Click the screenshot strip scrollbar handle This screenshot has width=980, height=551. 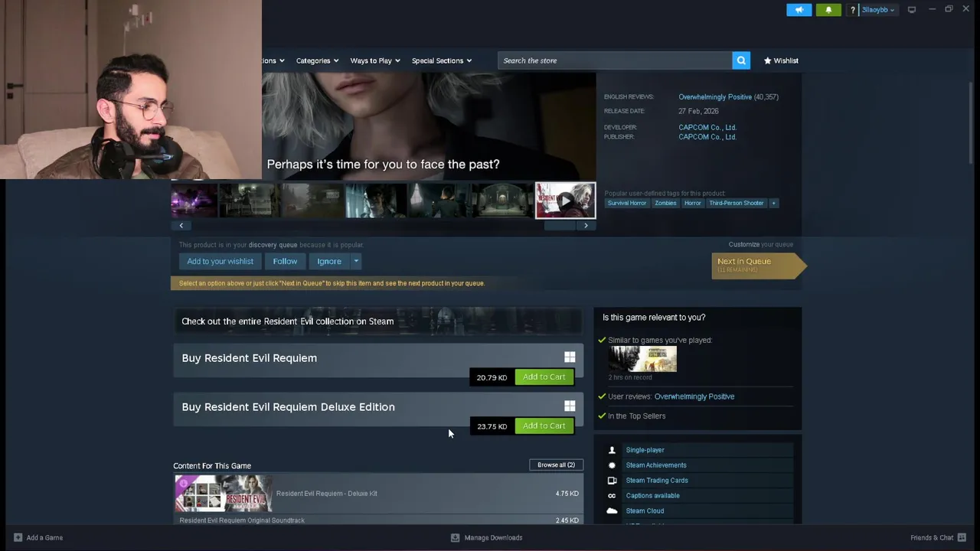pos(560,225)
